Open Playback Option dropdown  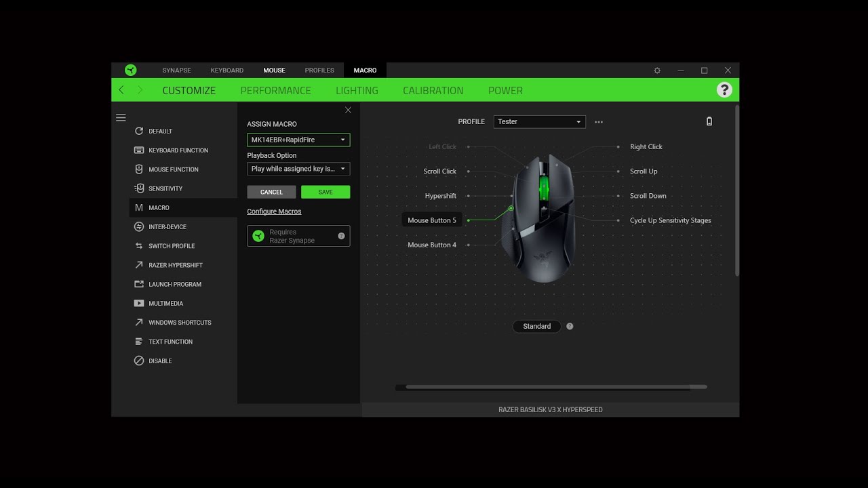tap(298, 169)
